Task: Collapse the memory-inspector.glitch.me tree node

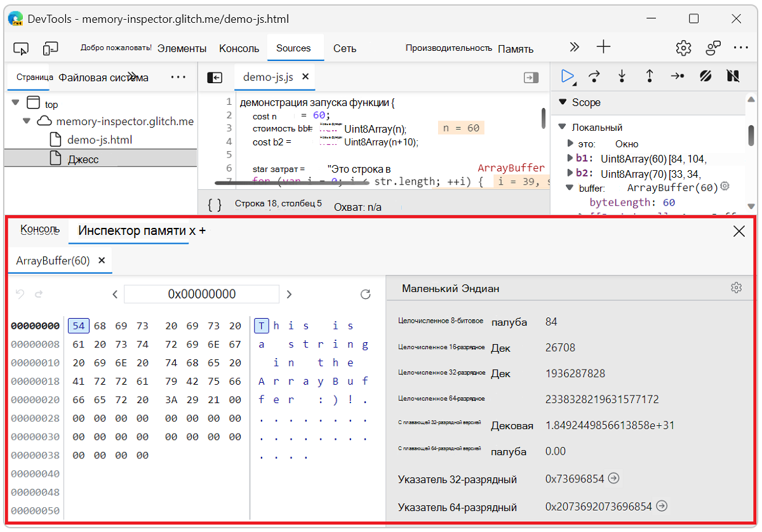Action: click(27, 121)
